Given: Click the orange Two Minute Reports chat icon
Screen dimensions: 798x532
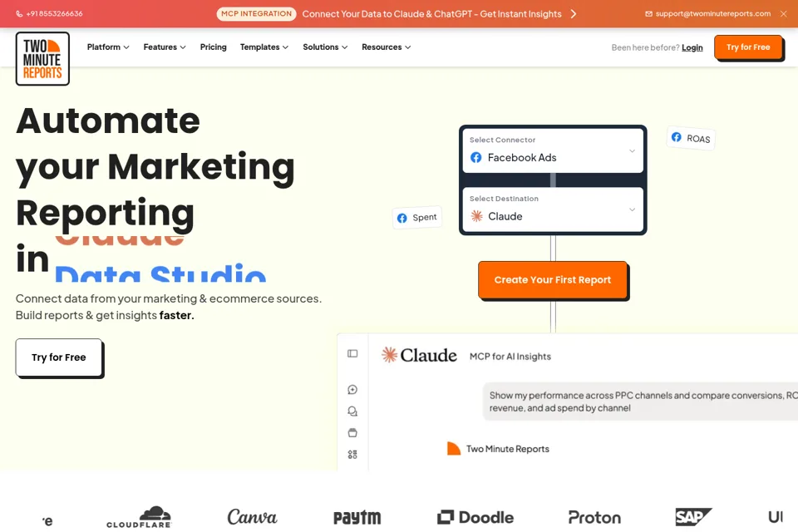Looking at the screenshot, I should point(454,448).
